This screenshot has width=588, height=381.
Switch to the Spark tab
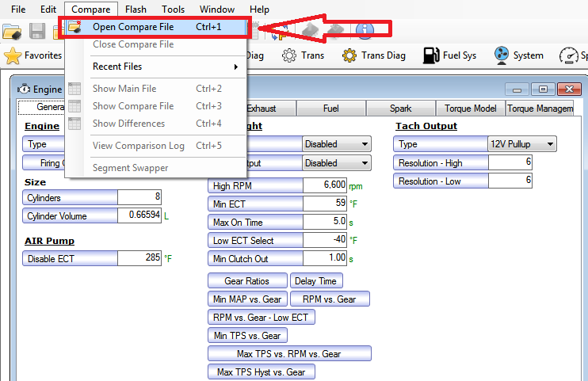pos(400,109)
